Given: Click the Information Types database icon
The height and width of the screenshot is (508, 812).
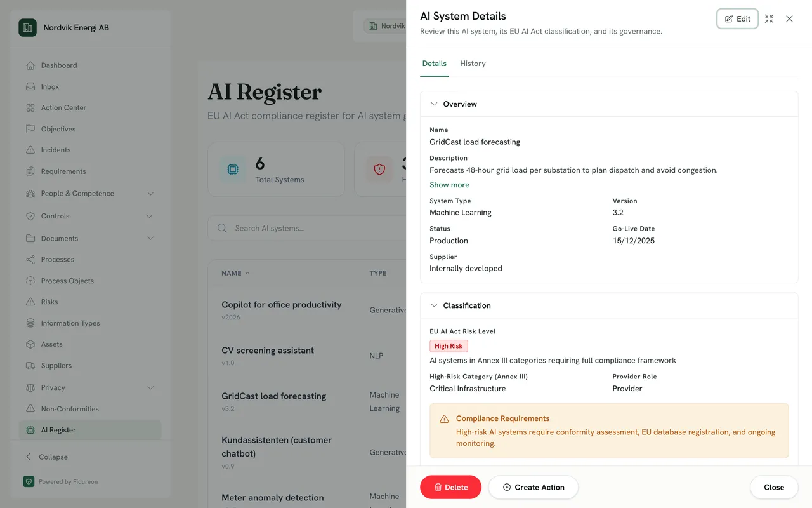Looking at the screenshot, I should click(30, 323).
